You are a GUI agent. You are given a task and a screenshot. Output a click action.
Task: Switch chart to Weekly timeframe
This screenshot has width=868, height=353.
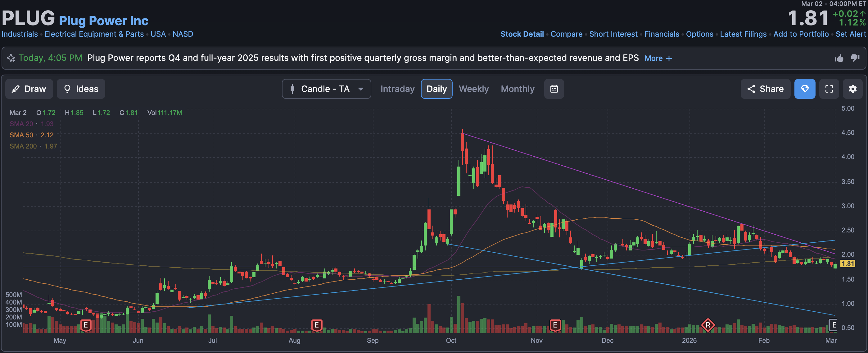(x=473, y=89)
